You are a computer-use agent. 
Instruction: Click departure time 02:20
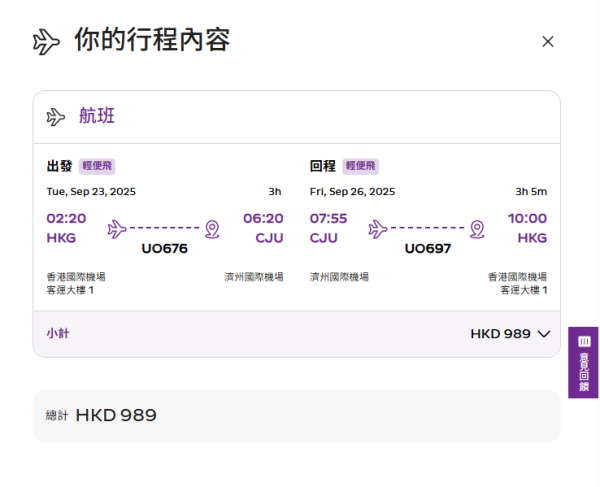[x=66, y=218]
